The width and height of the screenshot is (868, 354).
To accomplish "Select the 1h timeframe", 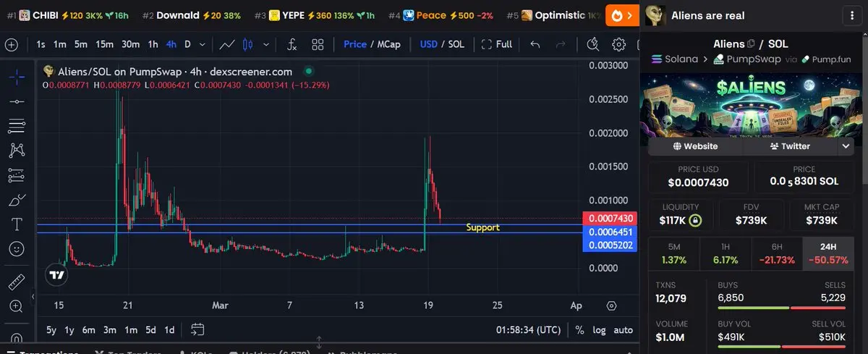I will click(x=153, y=44).
